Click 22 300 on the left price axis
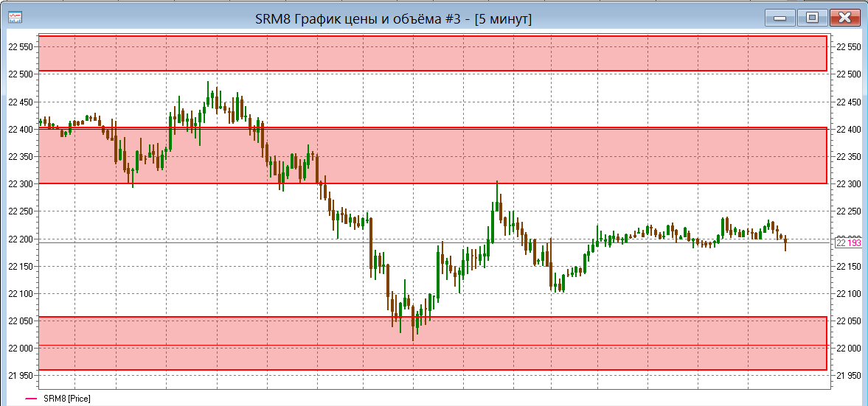Image resolution: width=868 pixels, height=406 pixels. tap(21, 184)
